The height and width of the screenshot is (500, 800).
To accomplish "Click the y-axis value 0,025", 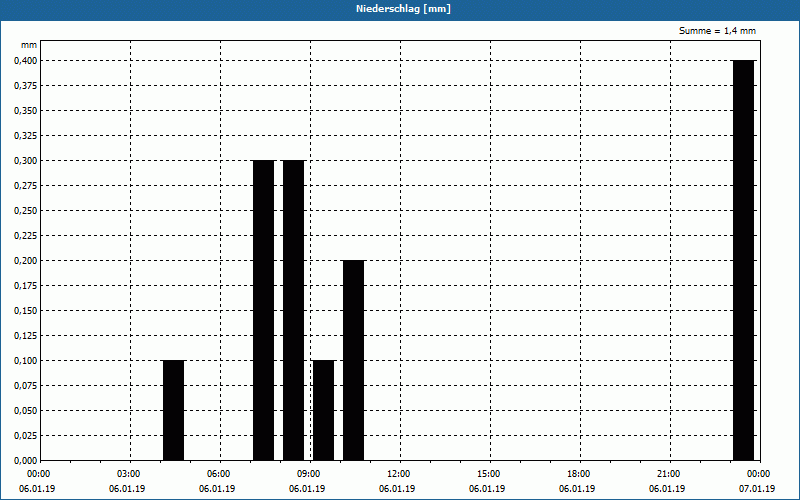I will click(x=26, y=436).
